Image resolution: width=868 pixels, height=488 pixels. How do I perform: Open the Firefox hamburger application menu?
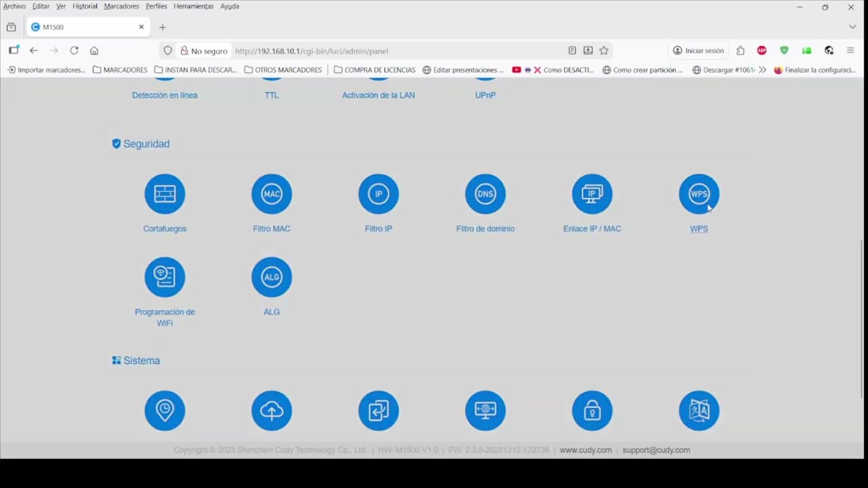[x=850, y=51]
